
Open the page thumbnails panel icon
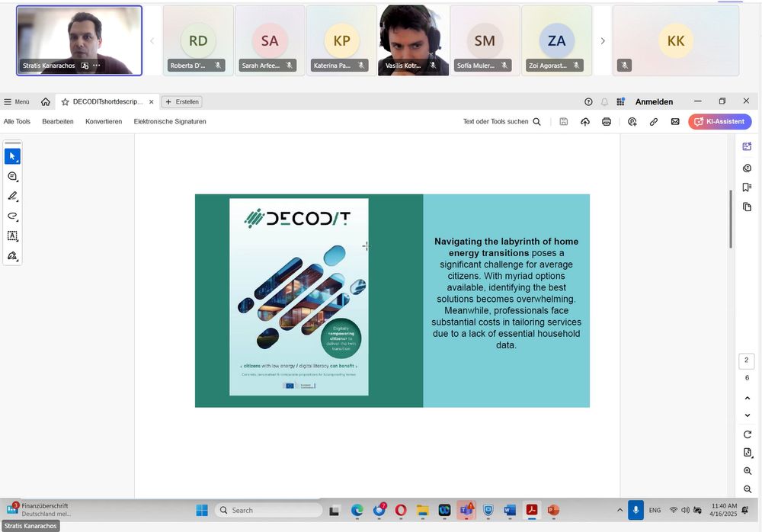pyautogui.click(x=748, y=207)
